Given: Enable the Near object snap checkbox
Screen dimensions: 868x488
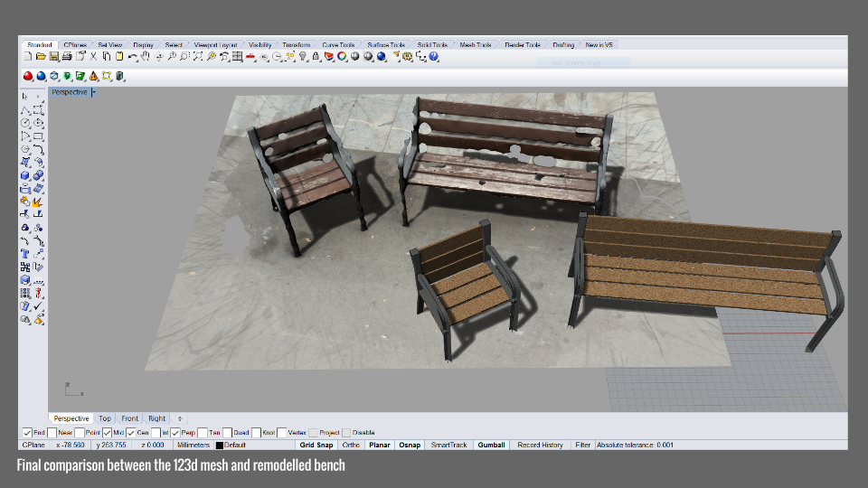Looking at the screenshot, I should [51, 433].
